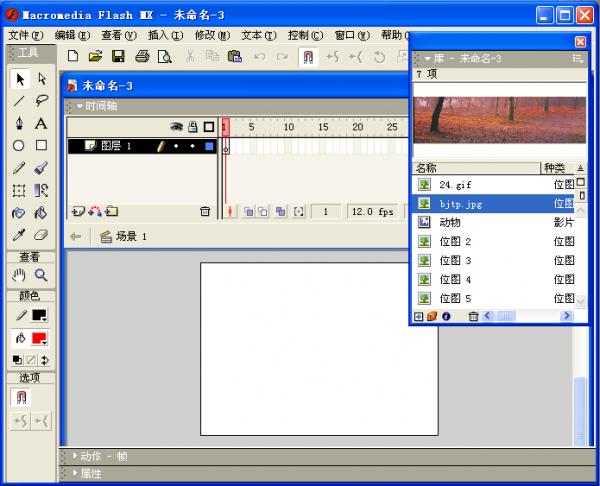
Task: Toggle library sort order triangle
Action: [580, 168]
